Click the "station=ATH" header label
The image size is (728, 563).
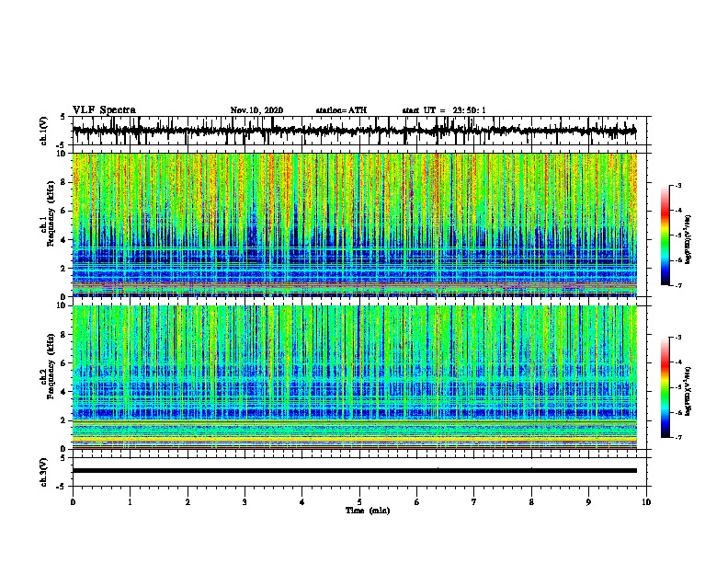(341, 110)
